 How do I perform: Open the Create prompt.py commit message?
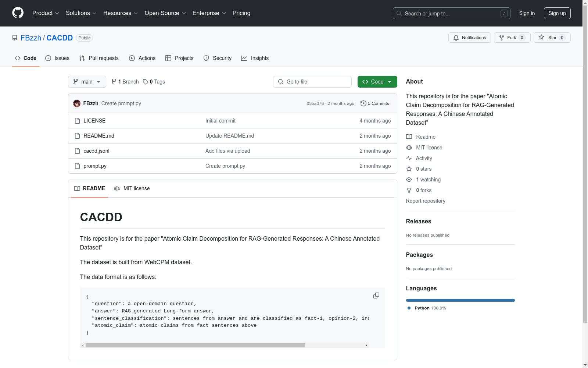(x=121, y=103)
